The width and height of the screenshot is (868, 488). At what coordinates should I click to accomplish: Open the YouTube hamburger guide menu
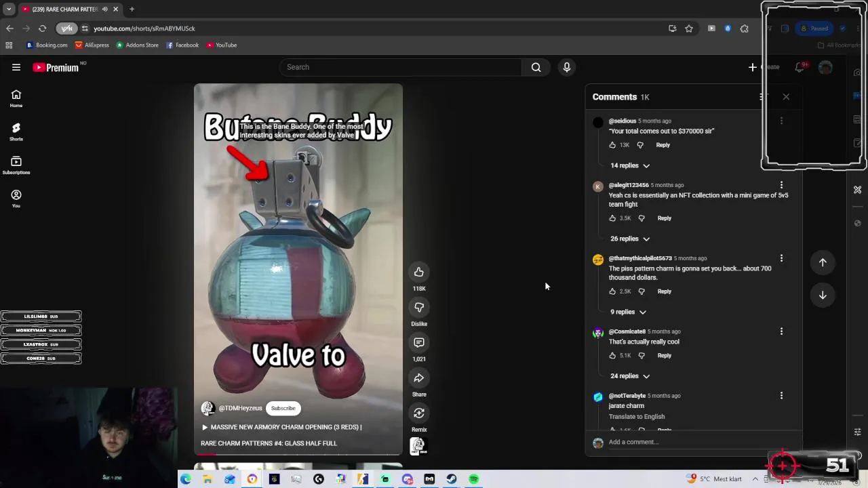point(16,67)
